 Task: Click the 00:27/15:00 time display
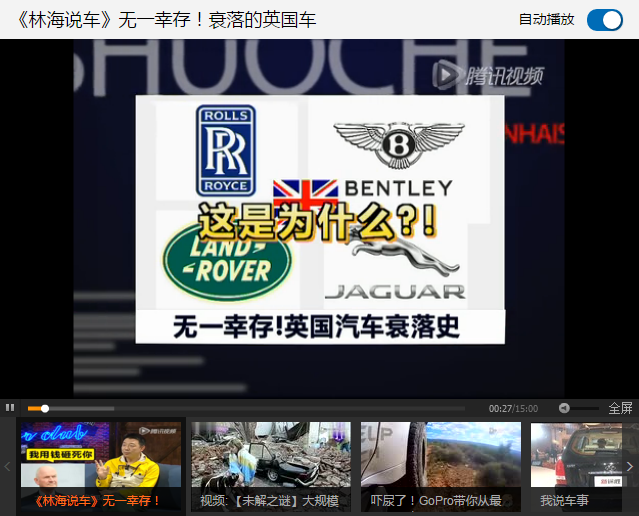click(513, 408)
